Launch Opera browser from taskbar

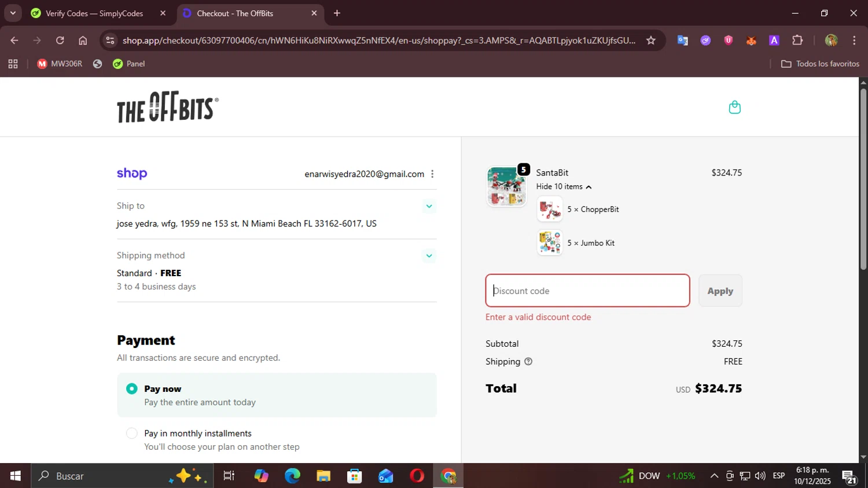(417, 476)
